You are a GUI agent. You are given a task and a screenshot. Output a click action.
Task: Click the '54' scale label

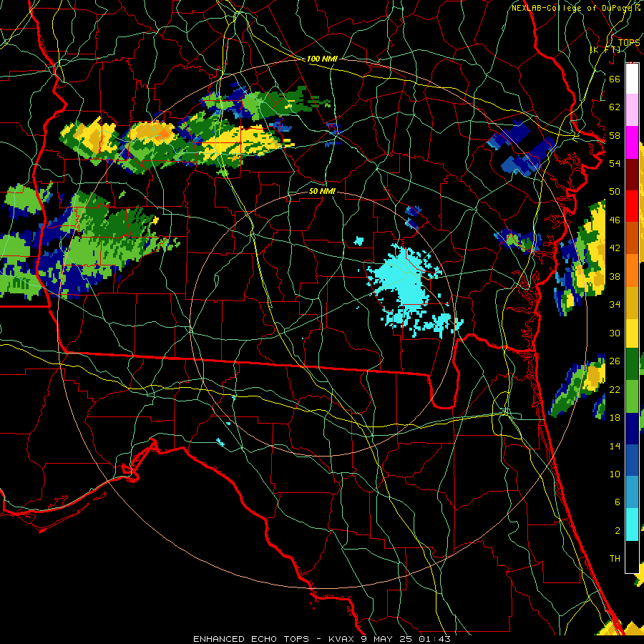615,163
